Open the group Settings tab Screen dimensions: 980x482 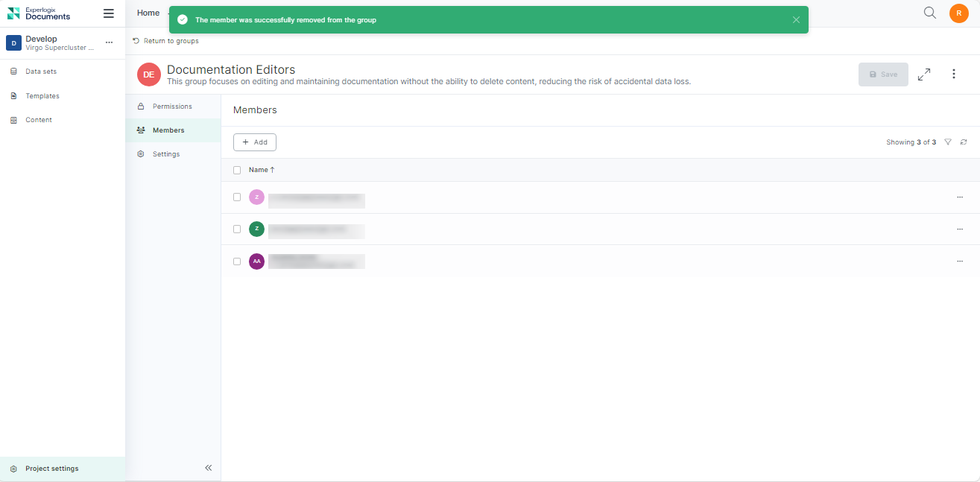tap(166, 154)
